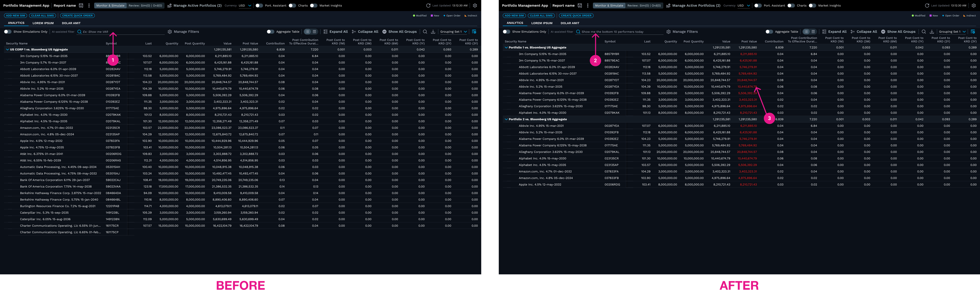
Task: Click the download icon in BEFORE screen toolbar
Action: coord(433,32)
